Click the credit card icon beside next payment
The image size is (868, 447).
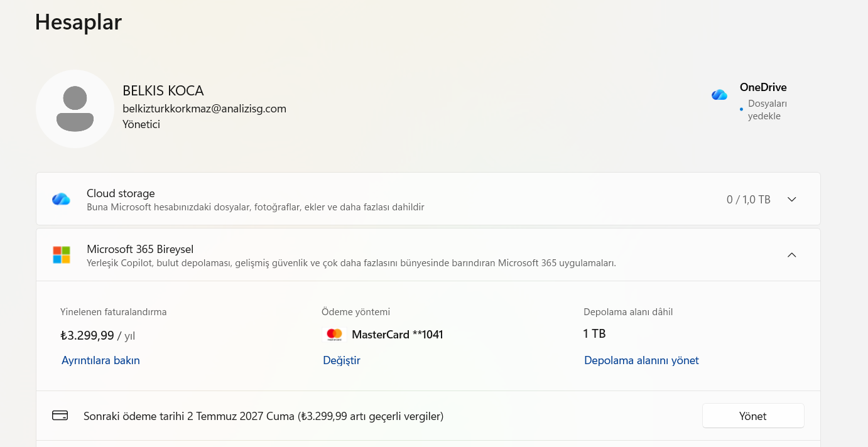(x=60, y=416)
